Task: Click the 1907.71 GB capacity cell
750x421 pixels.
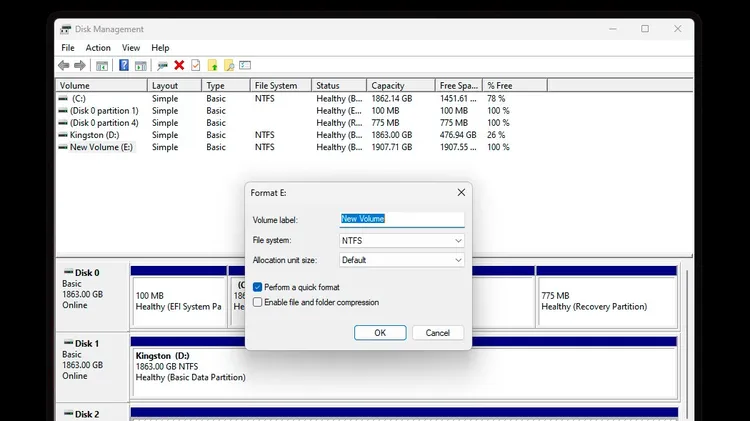Action: pyautogui.click(x=392, y=147)
